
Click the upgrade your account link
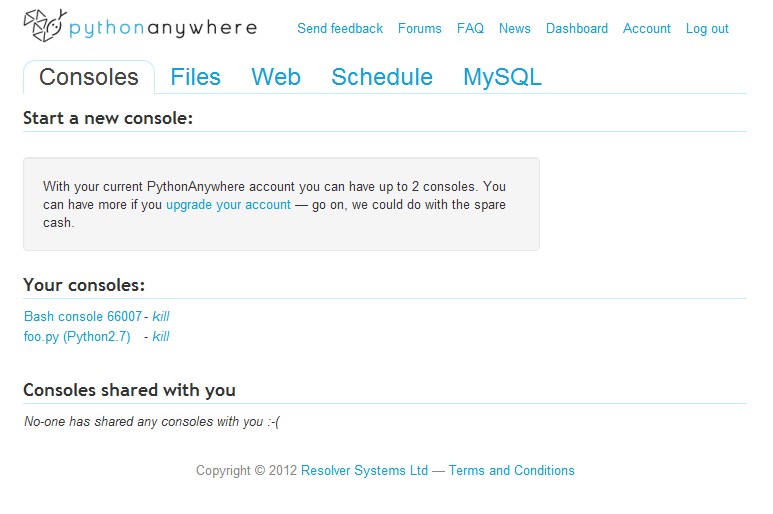pos(228,205)
